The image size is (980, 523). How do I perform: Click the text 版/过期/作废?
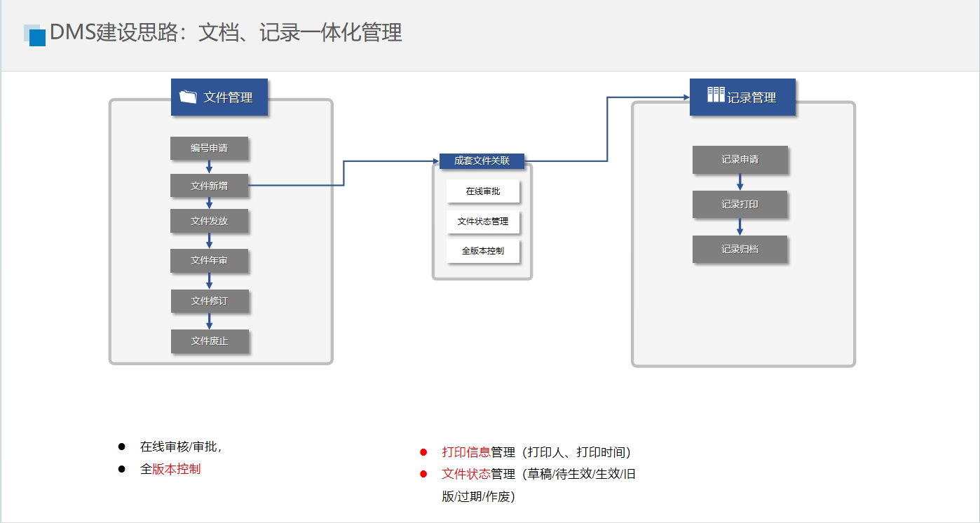[479, 496]
